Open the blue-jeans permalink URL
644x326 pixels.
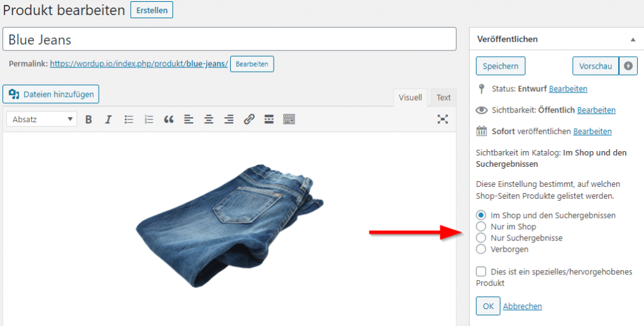click(x=139, y=64)
